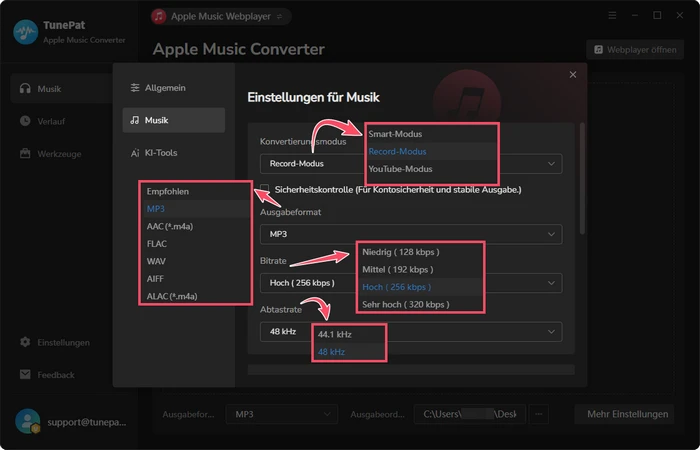Viewport: 700px width, 450px height.
Task: Open the Bitrate dropdown showing Hoch
Action: coord(411,283)
